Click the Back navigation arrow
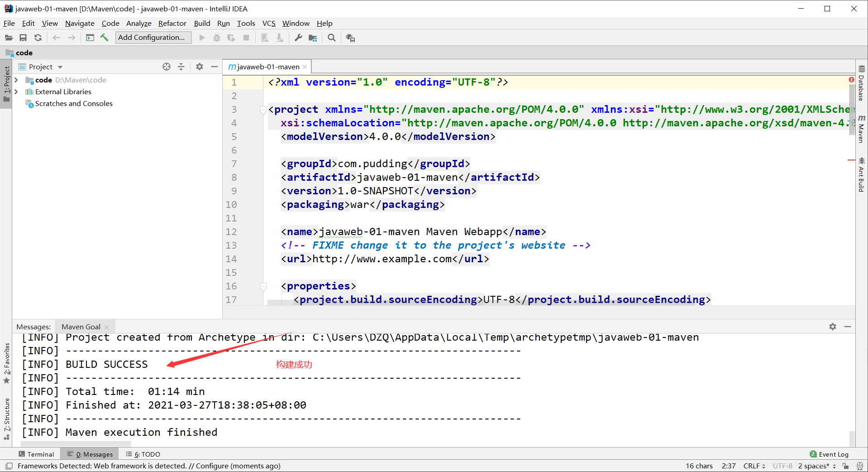 [56, 38]
